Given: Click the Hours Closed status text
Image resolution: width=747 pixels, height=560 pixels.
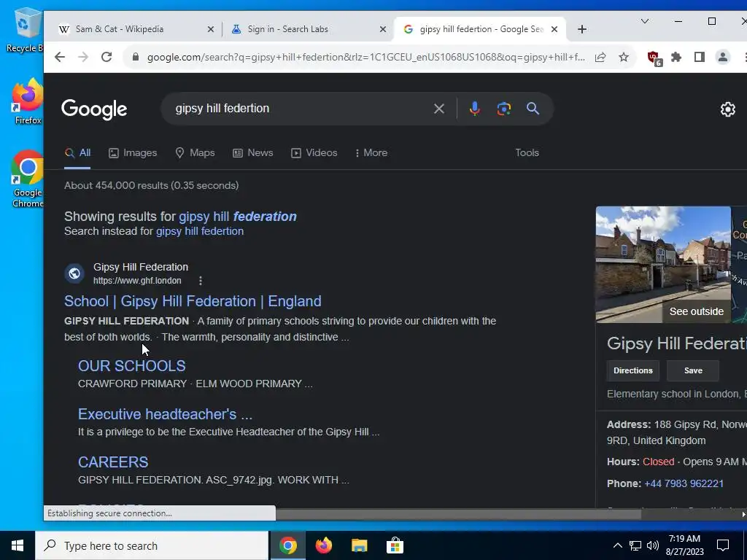Looking at the screenshot, I should [x=659, y=462].
